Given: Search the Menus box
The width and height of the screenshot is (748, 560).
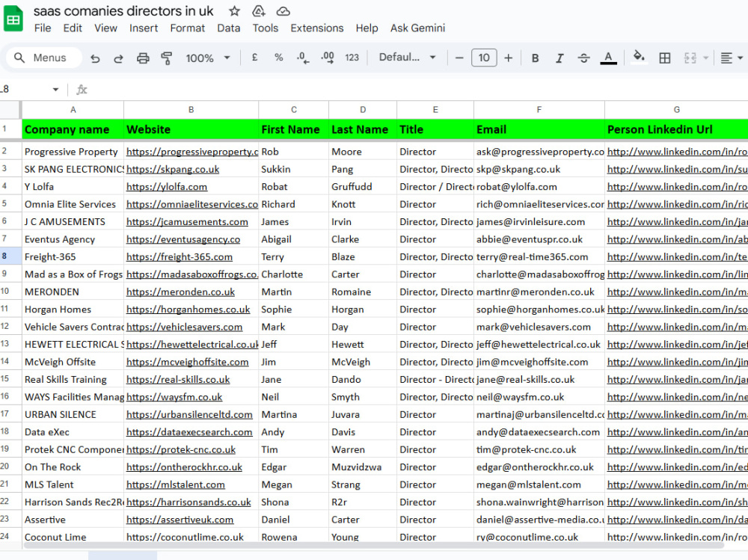Looking at the screenshot, I should 43,58.
